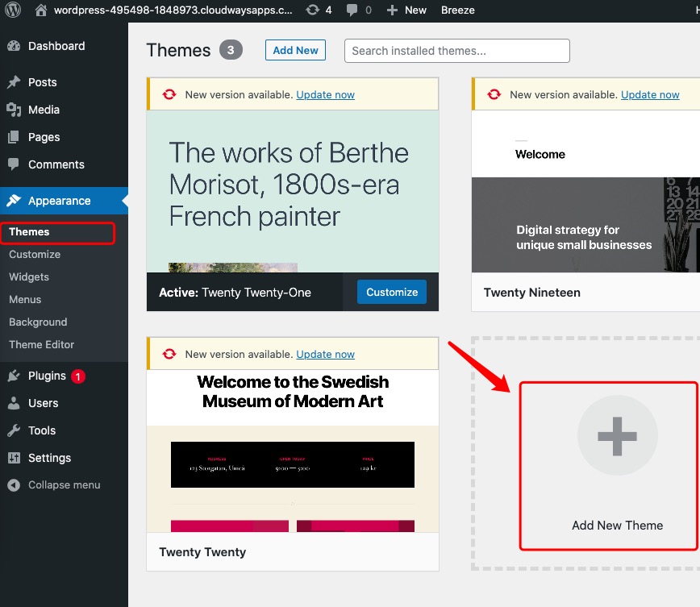Open the Dashboard menu icon
The width and height of the screenshot is (700, 607).
click(14, 46)
